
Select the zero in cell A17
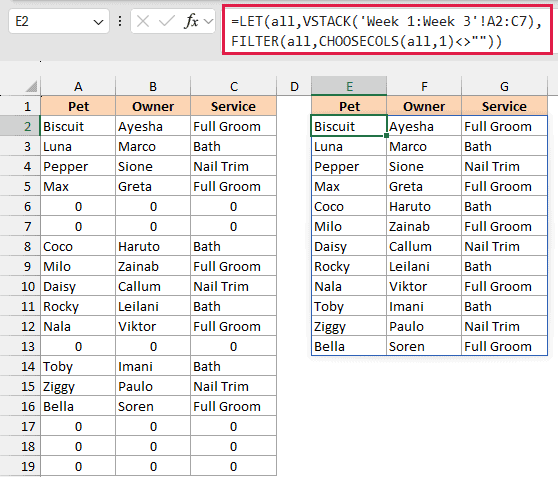[x=78, y=426]
